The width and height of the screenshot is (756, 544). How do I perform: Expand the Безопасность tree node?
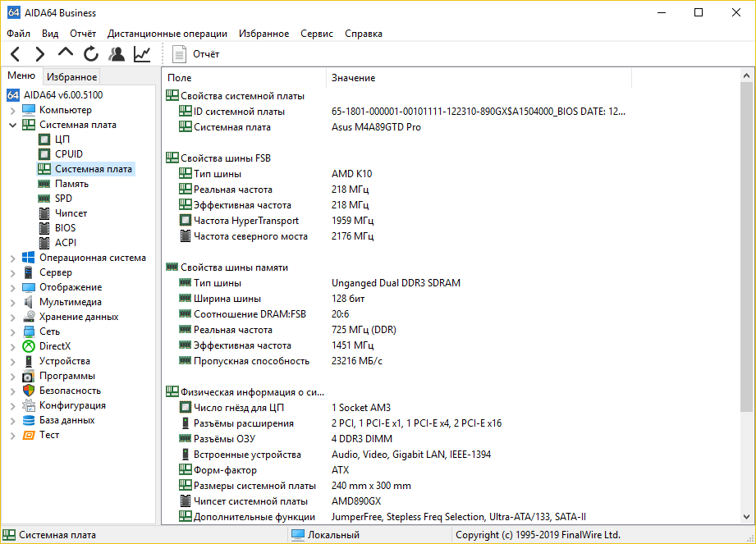12,391
